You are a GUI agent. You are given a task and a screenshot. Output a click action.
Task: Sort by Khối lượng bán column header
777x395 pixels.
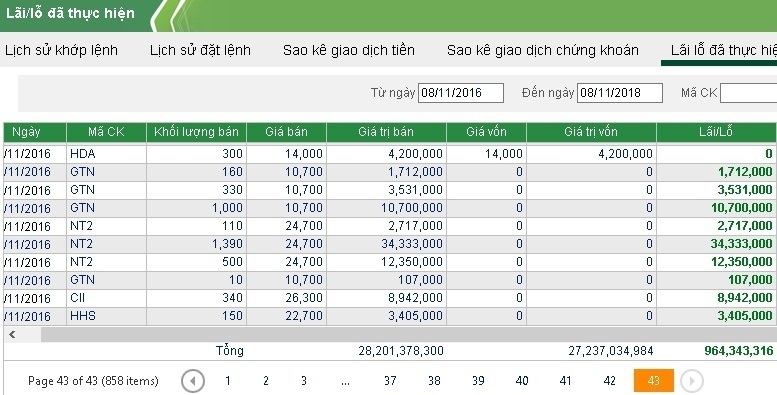(x=196, y=132)
